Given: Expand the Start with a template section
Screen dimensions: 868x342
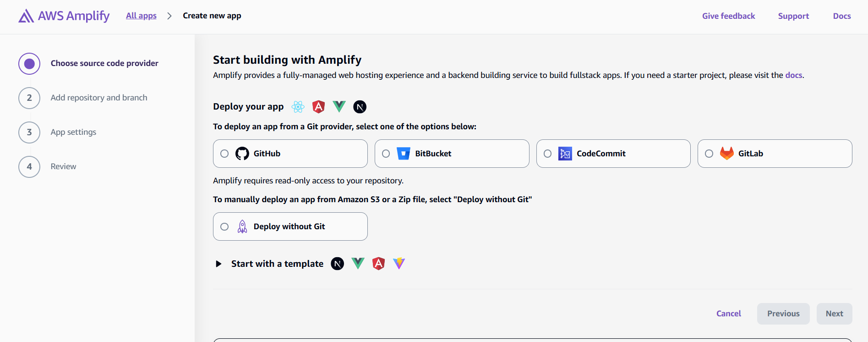Looking at the screenshot, I should [x=218, y=263].
